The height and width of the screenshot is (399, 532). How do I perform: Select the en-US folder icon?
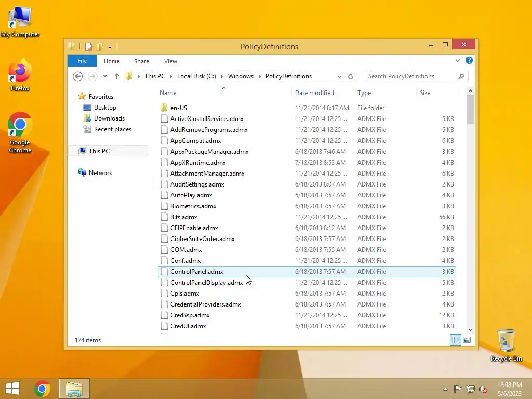point(164,108)
